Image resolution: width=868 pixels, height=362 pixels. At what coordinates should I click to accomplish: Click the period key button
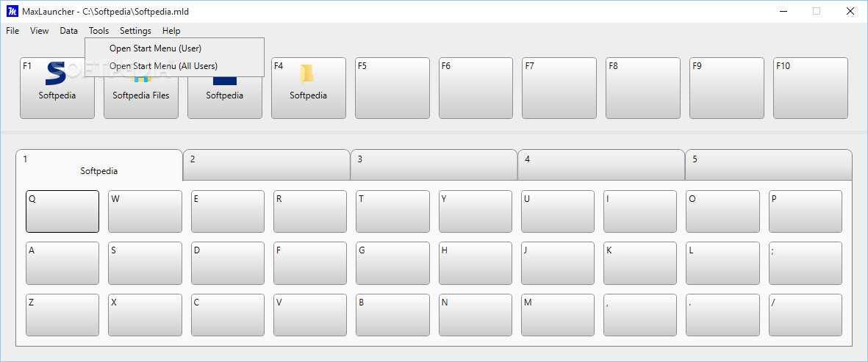(x=722, y=315)
